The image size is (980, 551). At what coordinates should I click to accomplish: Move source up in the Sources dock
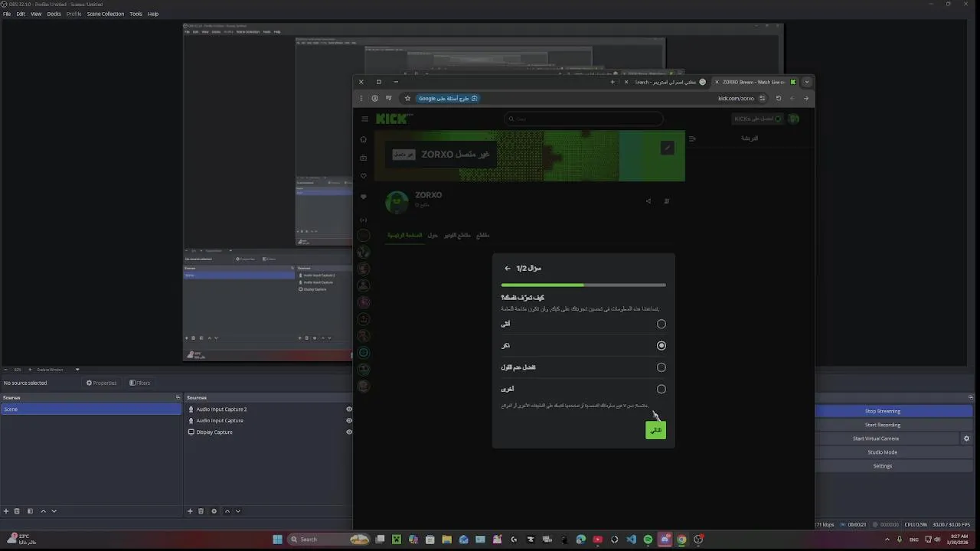[227, 511]
